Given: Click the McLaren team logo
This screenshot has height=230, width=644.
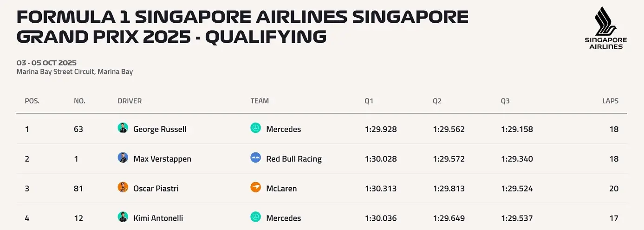Looking at the screenshot, I should 255,188.
